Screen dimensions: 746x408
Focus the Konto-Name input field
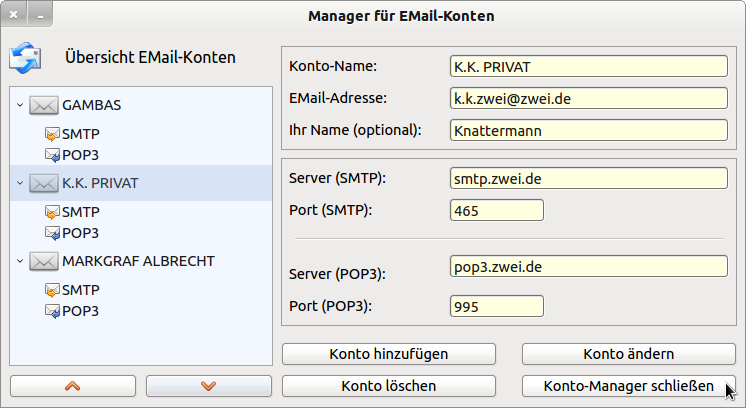point(588,67)
